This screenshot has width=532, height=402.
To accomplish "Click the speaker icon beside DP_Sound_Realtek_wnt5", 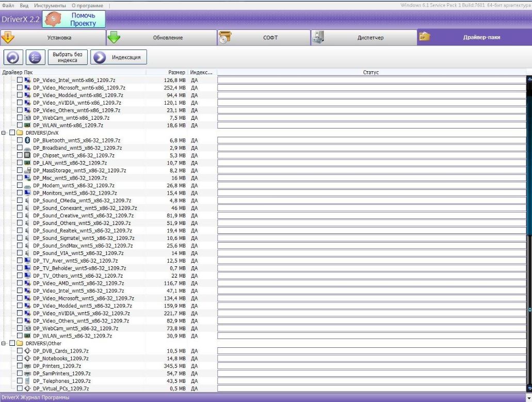I will point(28,231).
